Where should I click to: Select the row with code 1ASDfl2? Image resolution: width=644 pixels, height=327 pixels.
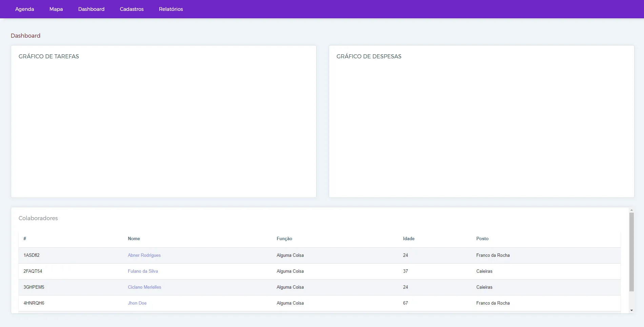pyautogui.click(x=32, y=255)
